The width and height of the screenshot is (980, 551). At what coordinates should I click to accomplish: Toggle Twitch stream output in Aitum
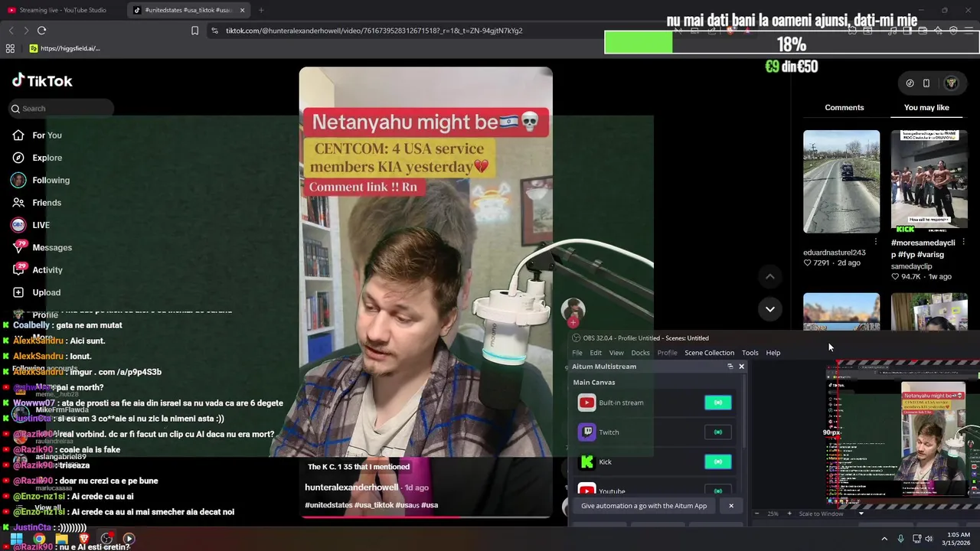pos(718,432)
